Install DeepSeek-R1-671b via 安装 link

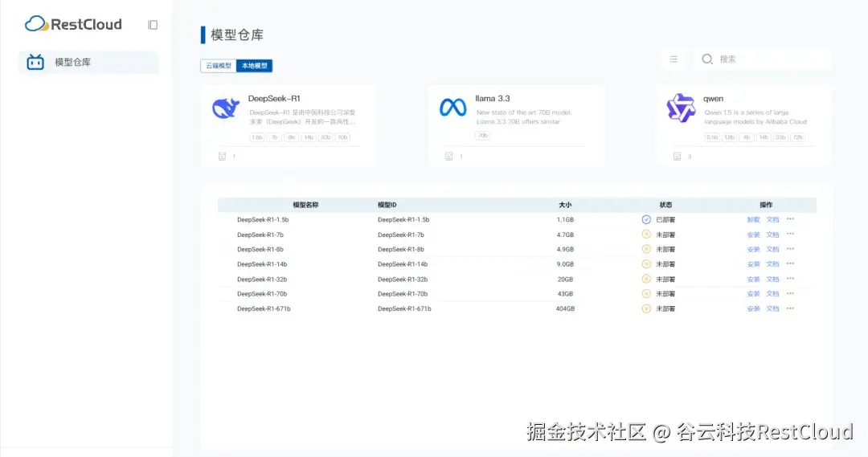pos(753,308)
